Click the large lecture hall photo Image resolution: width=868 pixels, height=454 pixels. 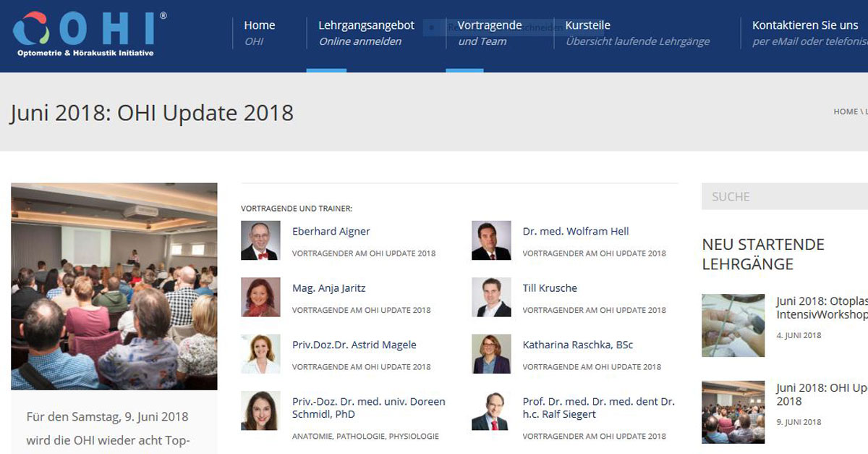(114, 286)
